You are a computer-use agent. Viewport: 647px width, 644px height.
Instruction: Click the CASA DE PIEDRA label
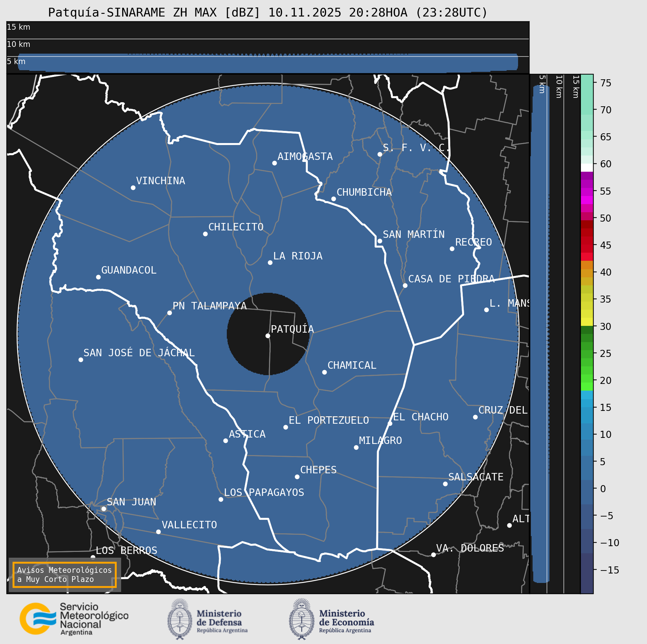452,279
